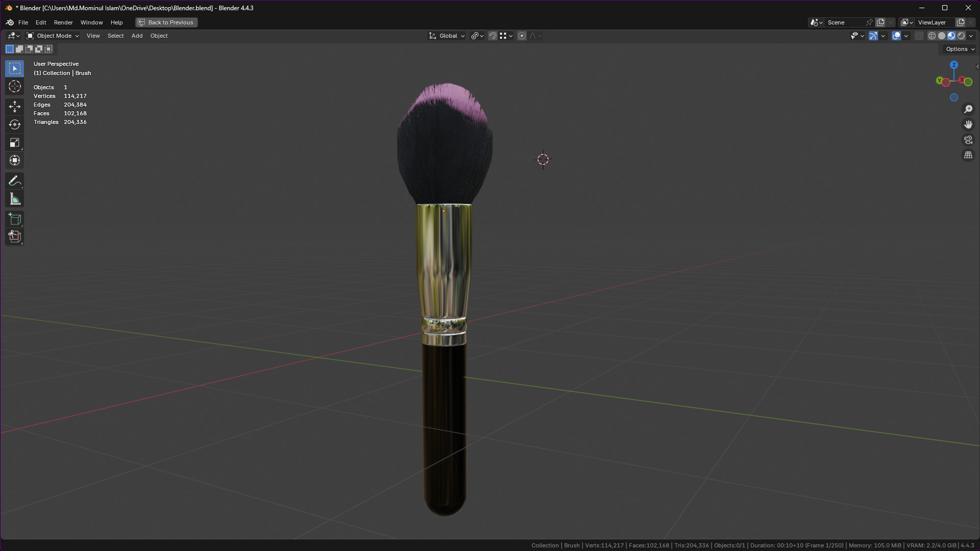Click add view layer duplicate icon
Viewport: 980px width, 551px height.
pyautogui.click(x=961, y=22)
